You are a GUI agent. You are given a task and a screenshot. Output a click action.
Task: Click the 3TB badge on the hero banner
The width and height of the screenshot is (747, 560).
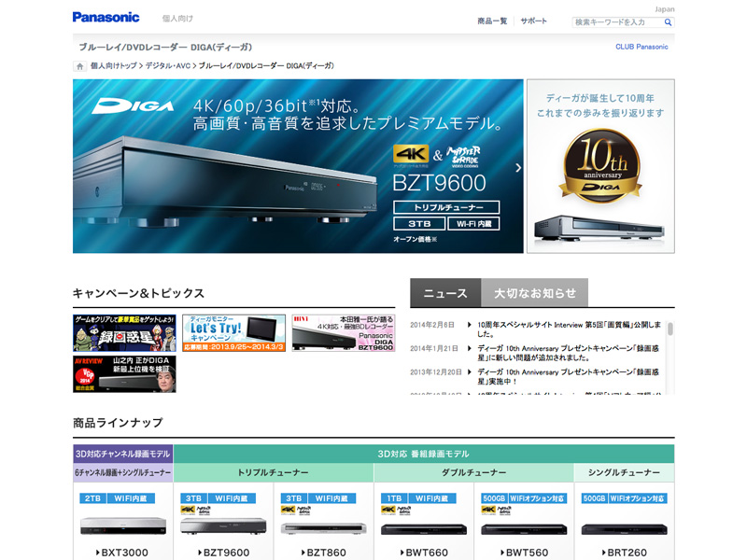tap(419, 223)
